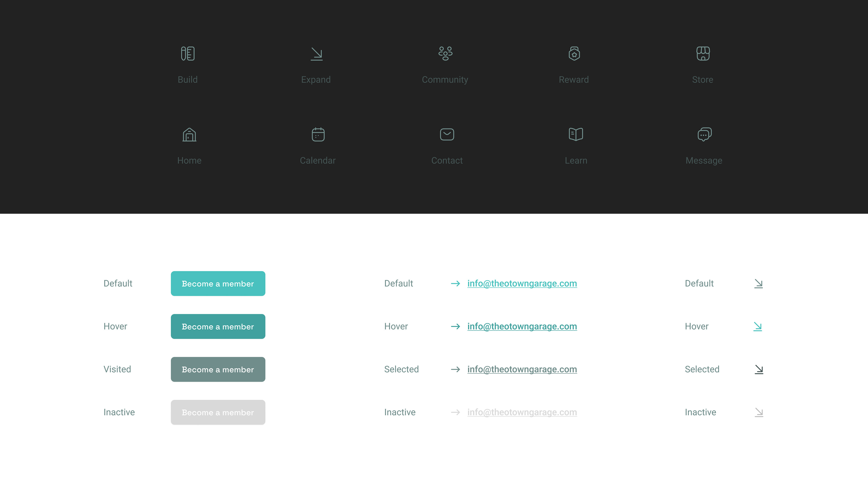
Task: Select the Reward badge icon
Action: pyautogui.click(x=574, y=54)
